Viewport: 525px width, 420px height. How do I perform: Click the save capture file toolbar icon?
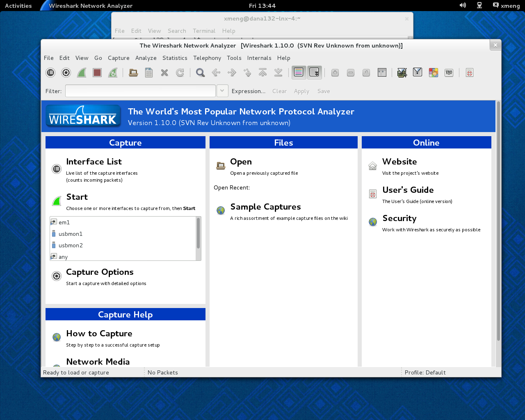point(149,73)
